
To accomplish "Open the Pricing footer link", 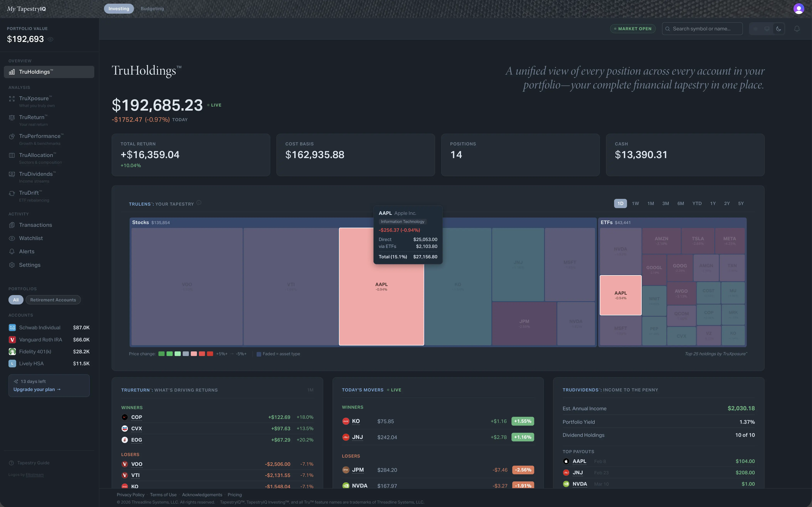I will 234,494.
